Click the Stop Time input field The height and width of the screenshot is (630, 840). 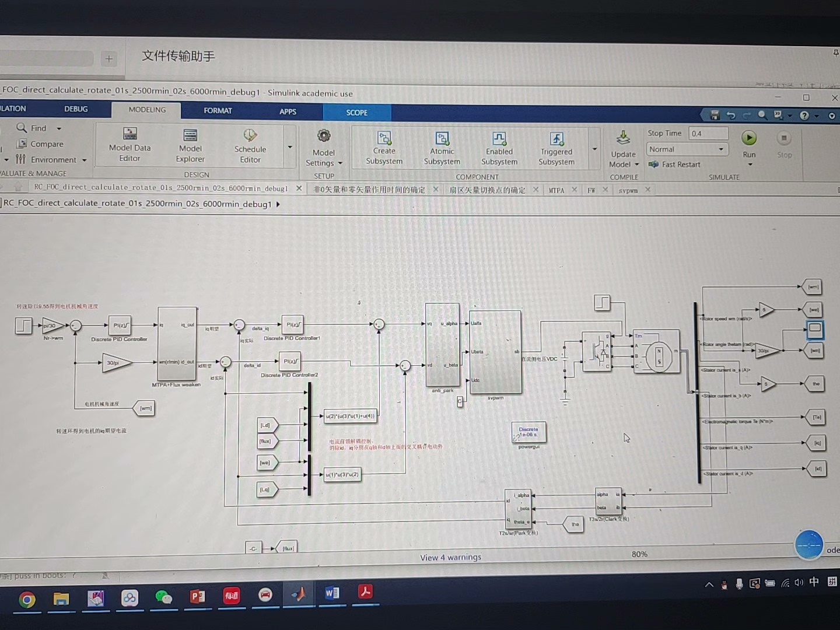point(708,134)
